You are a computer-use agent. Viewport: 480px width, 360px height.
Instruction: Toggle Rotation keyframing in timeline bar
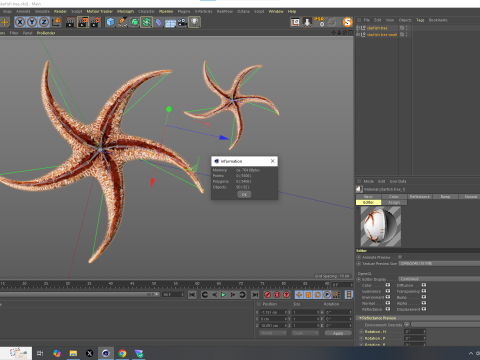coord(318,295)
